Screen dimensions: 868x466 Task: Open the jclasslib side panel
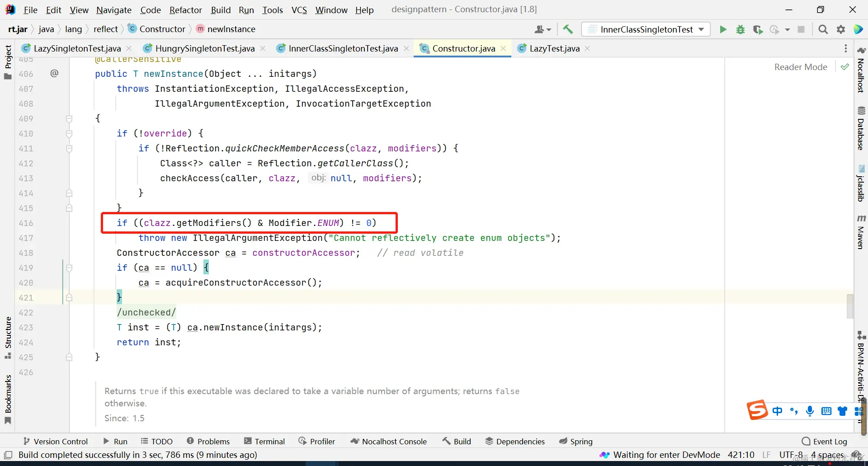[861, 184]
